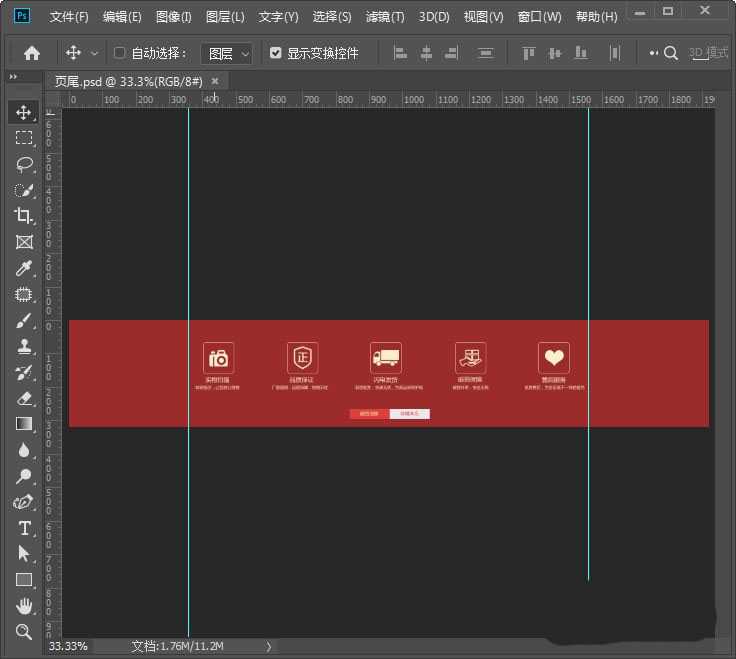
Task: Expand the Move tool preset picker arrow
Action: 95,53
